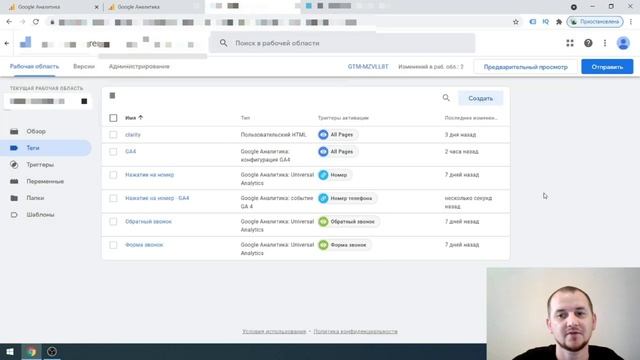Open Tag Manager more options menu
The image size is (640, 360).
[605, 43]
